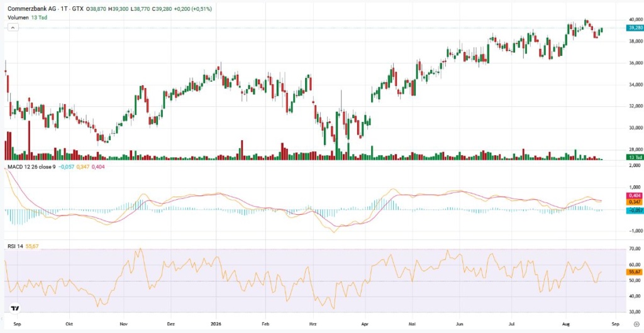The image size is (644, 333).
Task: Click the 34,000 price scale label
Action: [x=635, y=84]
